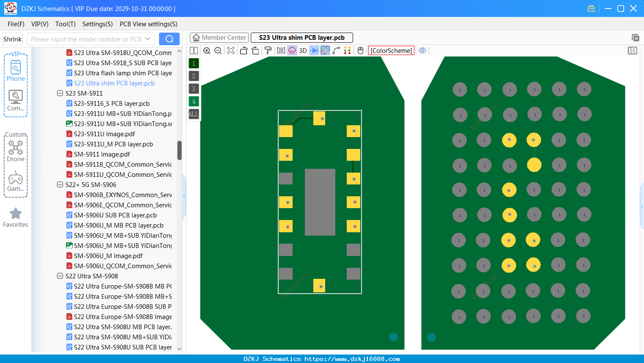Click the colored dots grid icon
The image size is (644, 363).
(348, 51)
